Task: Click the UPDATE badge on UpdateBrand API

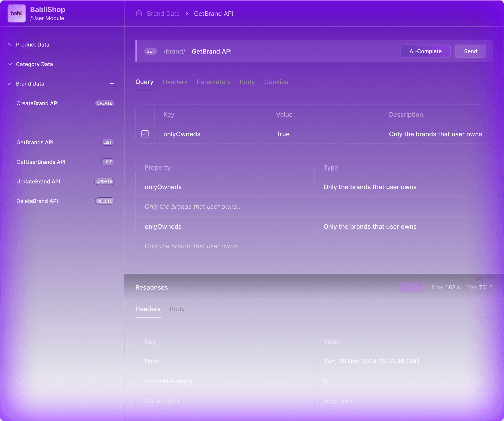Action: pyautogui.click(x=104, y=182)
